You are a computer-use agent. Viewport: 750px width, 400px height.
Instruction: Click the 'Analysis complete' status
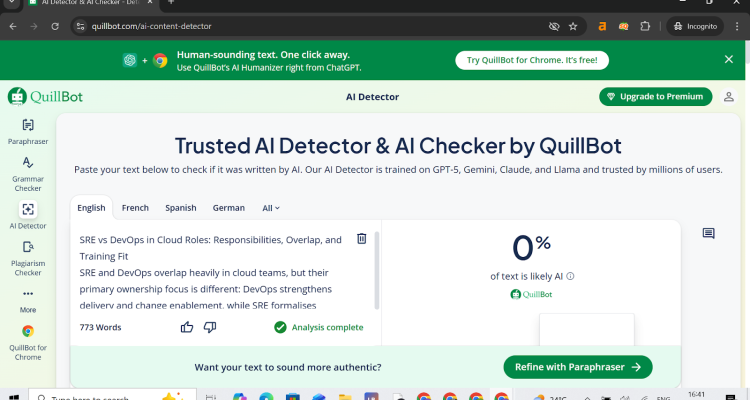(319, 327)
